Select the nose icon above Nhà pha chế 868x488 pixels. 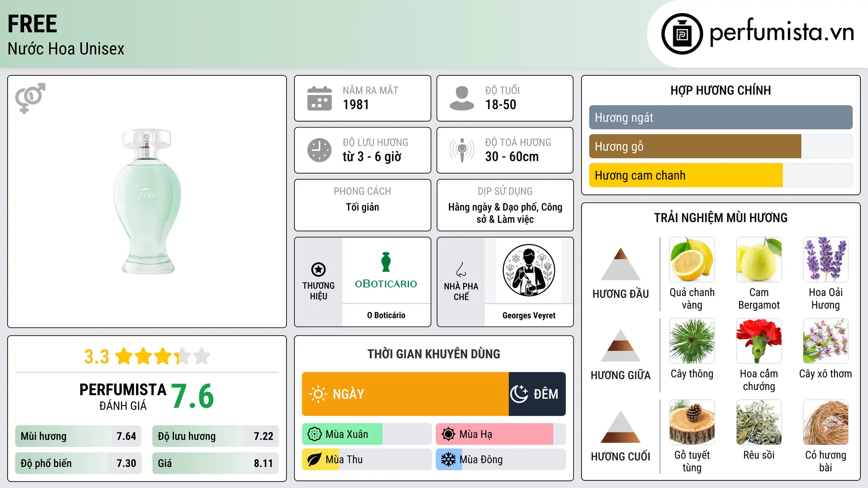(461, 269)
